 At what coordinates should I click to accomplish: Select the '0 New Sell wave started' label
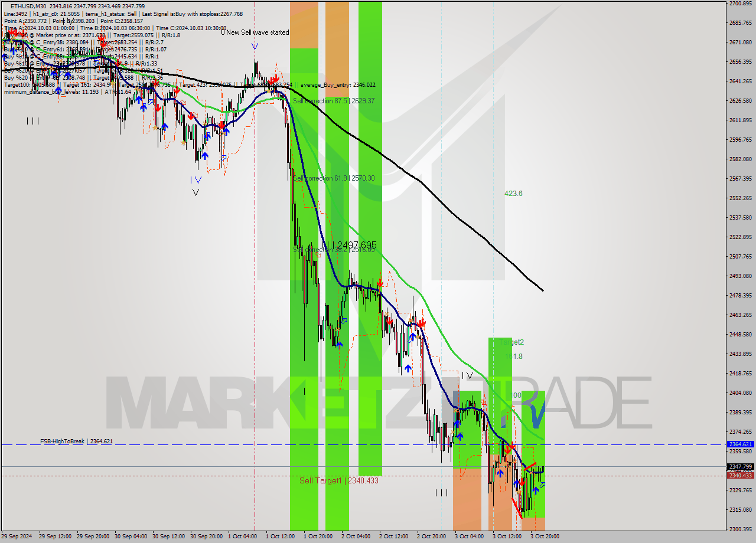coord(255,32)
